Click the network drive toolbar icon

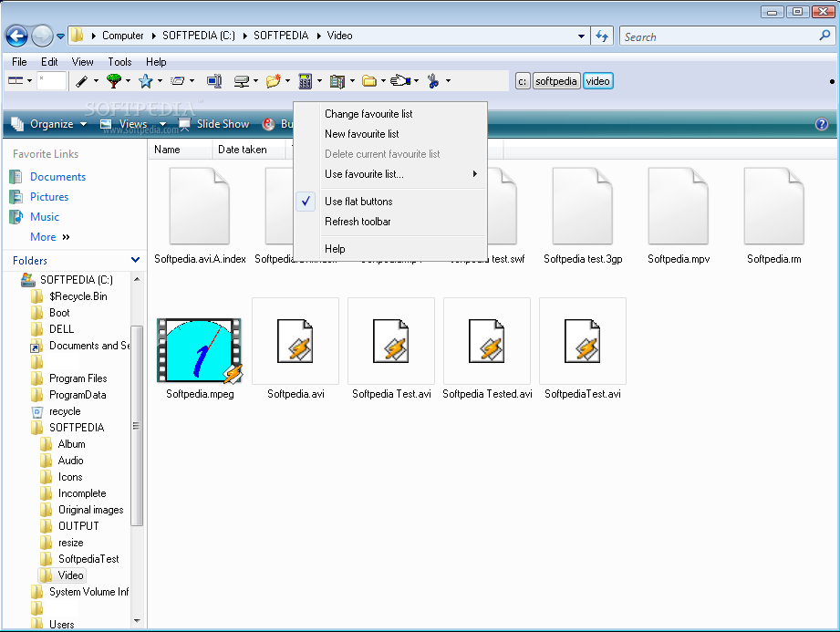pos(242,81)
